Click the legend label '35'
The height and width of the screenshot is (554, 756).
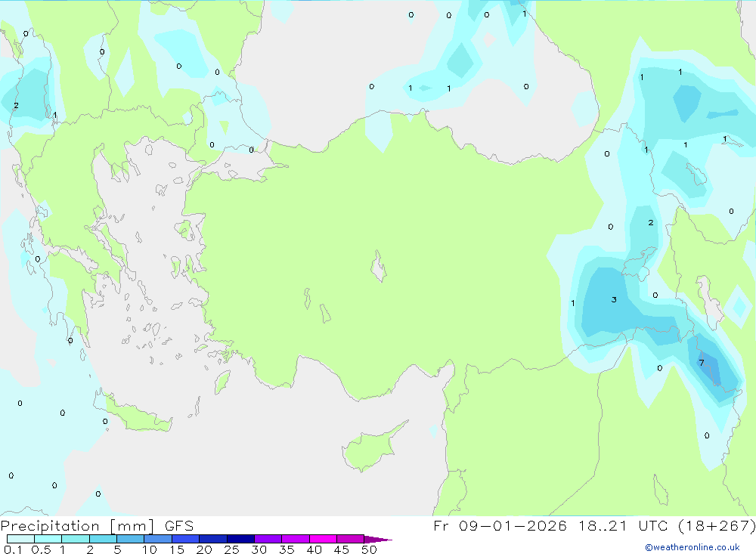pyautogui.click(x=287, y=549)
